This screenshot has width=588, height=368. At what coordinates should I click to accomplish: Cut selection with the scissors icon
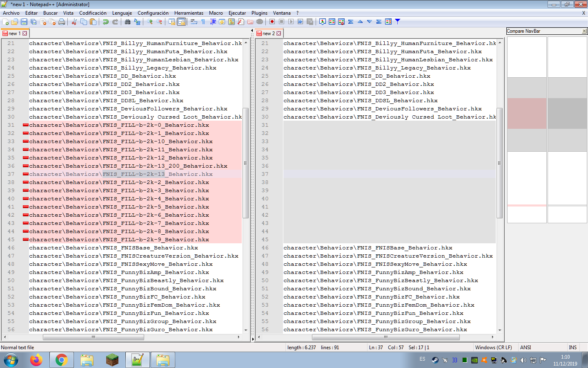coord(74,22)
